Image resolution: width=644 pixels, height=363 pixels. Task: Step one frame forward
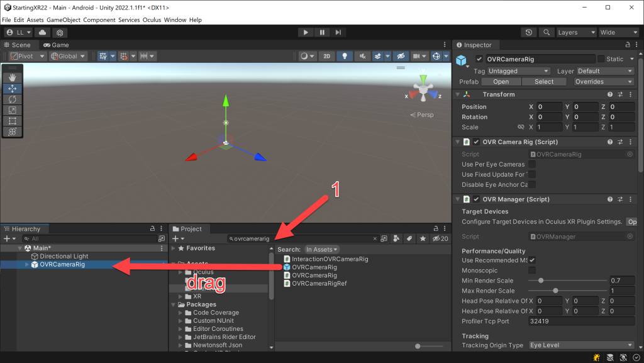338,33
